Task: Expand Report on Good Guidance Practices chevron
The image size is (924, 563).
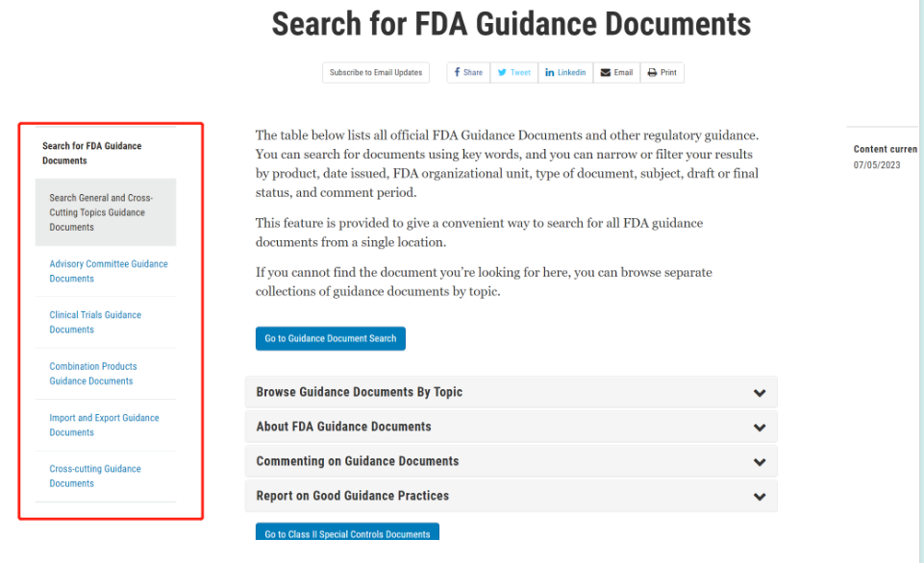Action: point(760,497)
